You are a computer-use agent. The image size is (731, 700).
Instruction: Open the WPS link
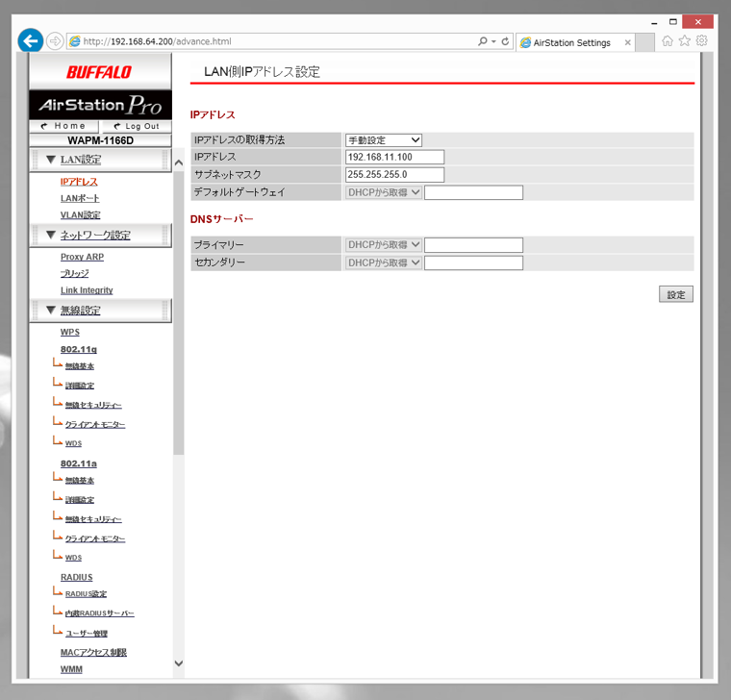click(x=70, y=333)
